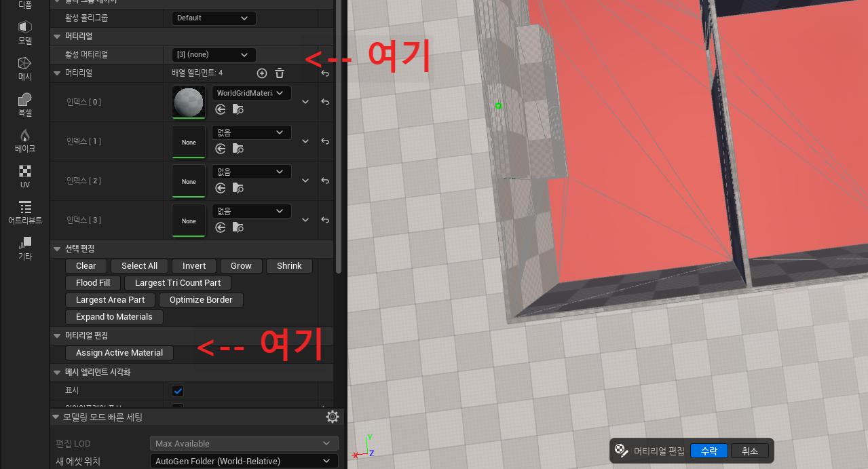Reset 인덱스 [2] to default value
868x469 pixels.
coord(325,181)
